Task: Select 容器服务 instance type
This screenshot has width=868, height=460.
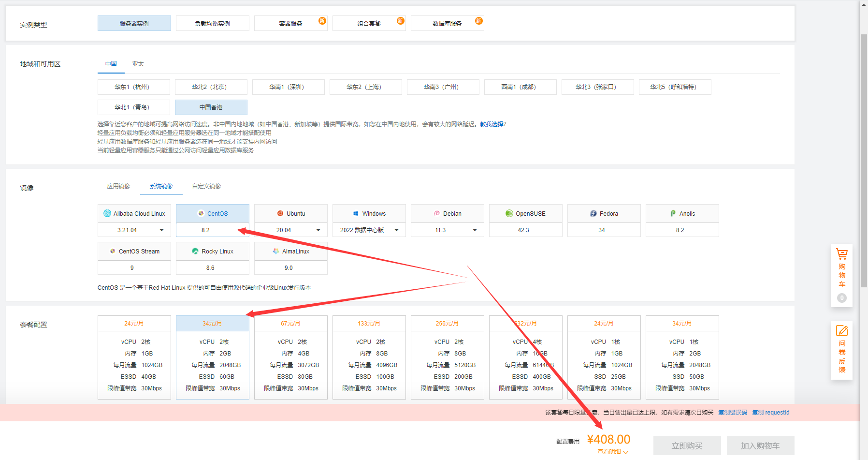Action: 291,23
